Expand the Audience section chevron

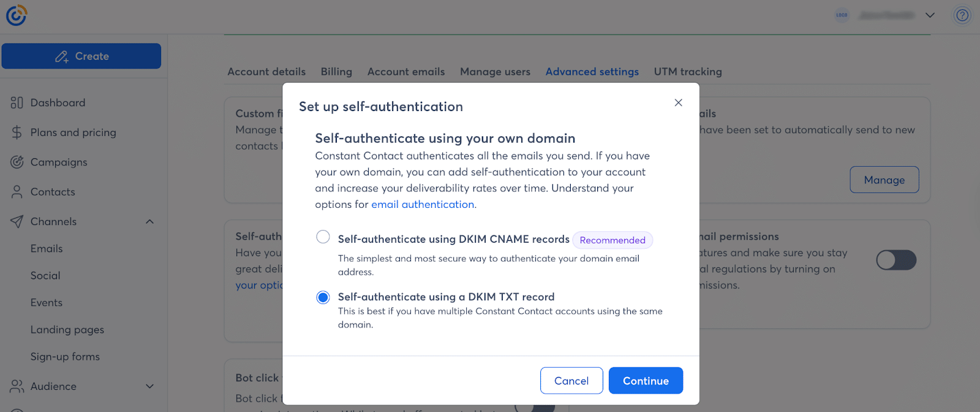point(149,386)
